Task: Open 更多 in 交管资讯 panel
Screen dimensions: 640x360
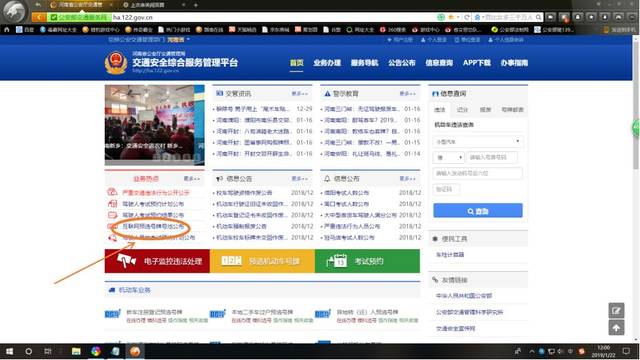Action: pos(300,93)
